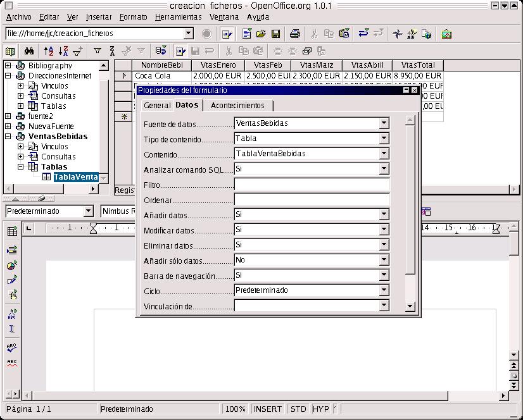Toggle INSERT mode in status bar
523x420 pixels.
pos(267,409)
